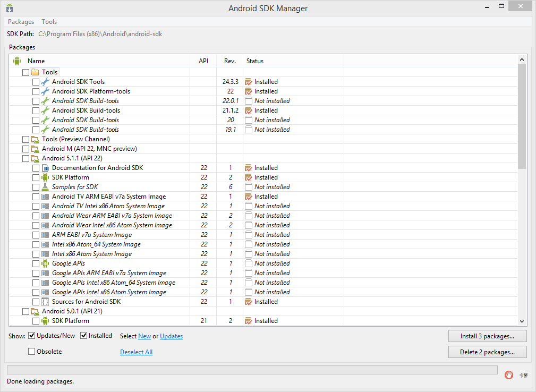Click 'Done loading packages.' status text
This screenshot has width=536, height=392.
(x=40, y=381)
